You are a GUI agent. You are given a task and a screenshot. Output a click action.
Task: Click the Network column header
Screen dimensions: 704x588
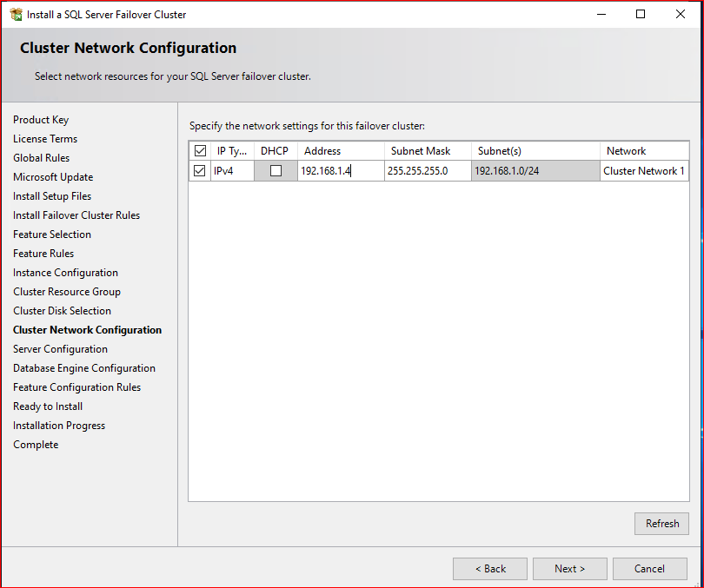pos(644,151)
